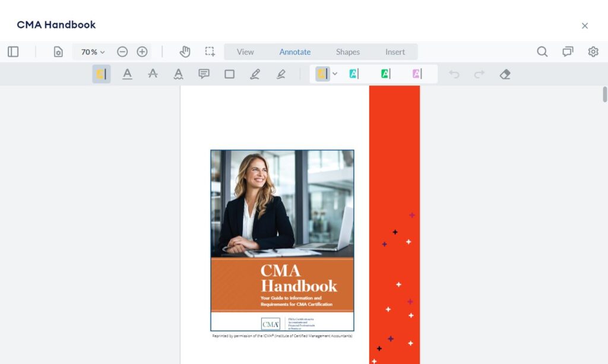The height and width of the screenshot is (364, 608).
Task: Toggle the highlighter pen tool
Action: click(x=281, y=74)
